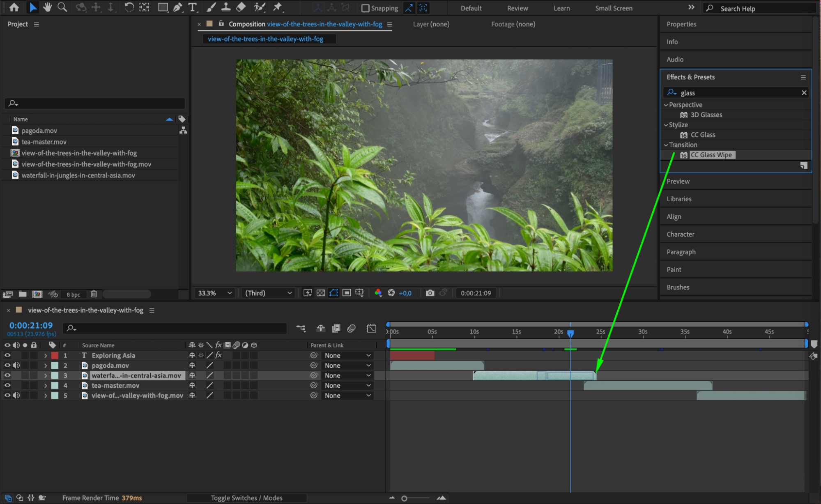
Task: Select CC Glass Wipe effect
Action: [x=711, y=155]
